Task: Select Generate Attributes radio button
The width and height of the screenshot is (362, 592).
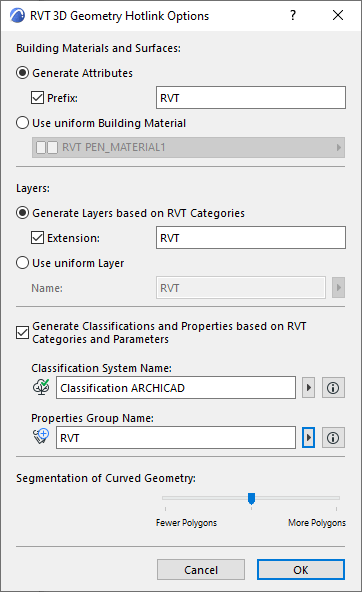Action: (x=22, y=72)
